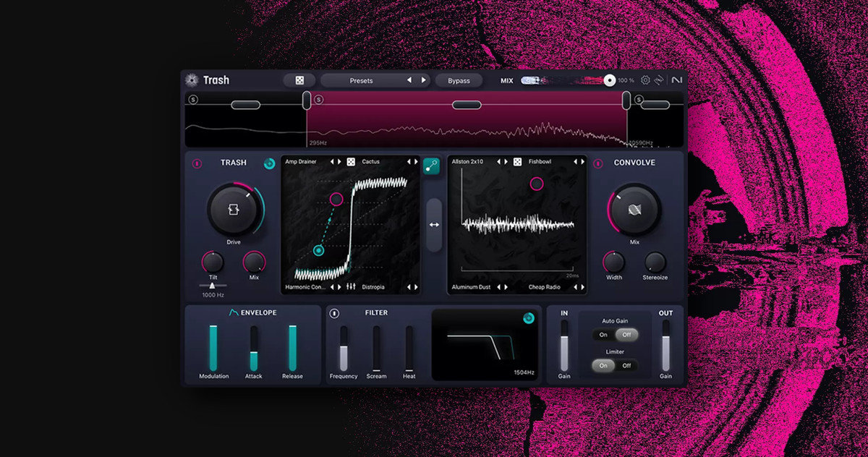
Task: Set Auto Gain to On
Action: (x=603, y=335)
